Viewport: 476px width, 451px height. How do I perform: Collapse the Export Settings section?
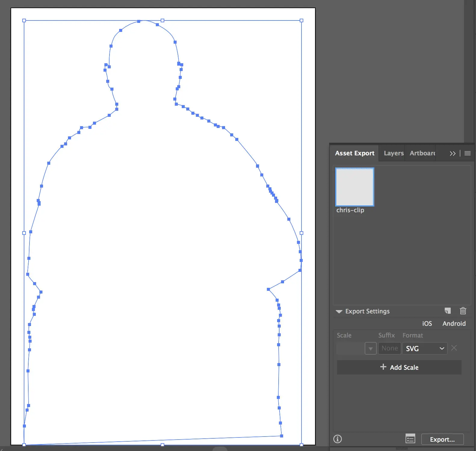pyautogui.click(x=339, y=311)
